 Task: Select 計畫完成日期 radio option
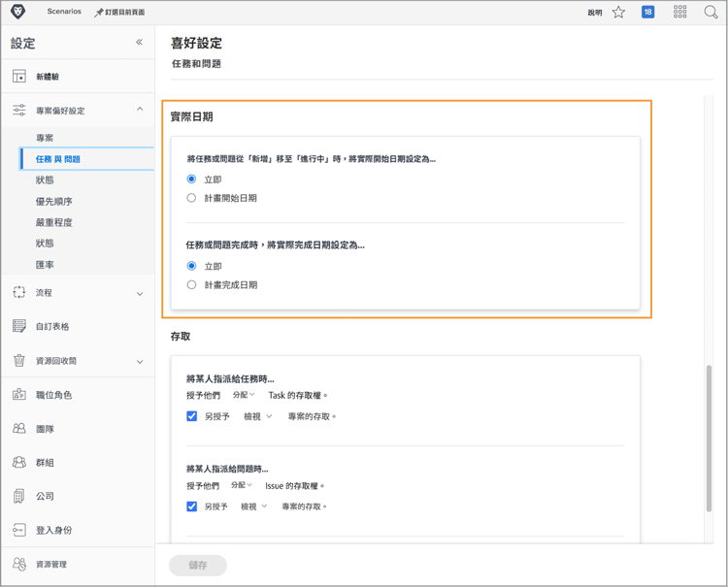pos(191,284)
